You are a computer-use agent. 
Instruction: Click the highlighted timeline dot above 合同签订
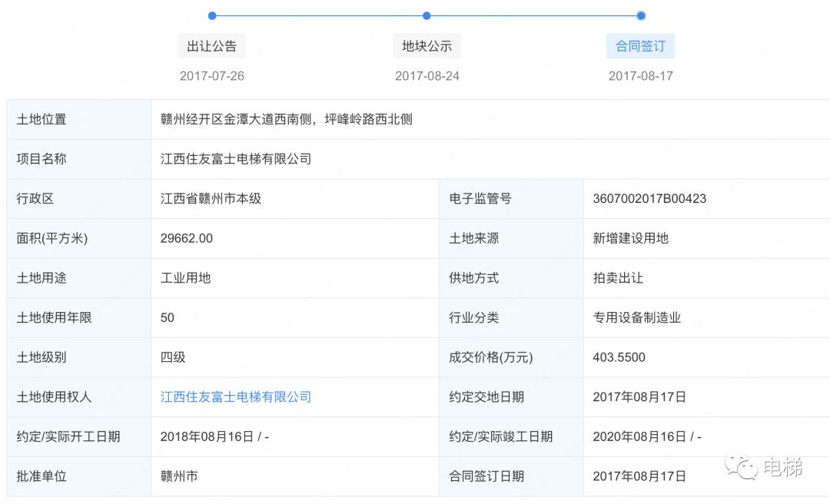(642, 15)
